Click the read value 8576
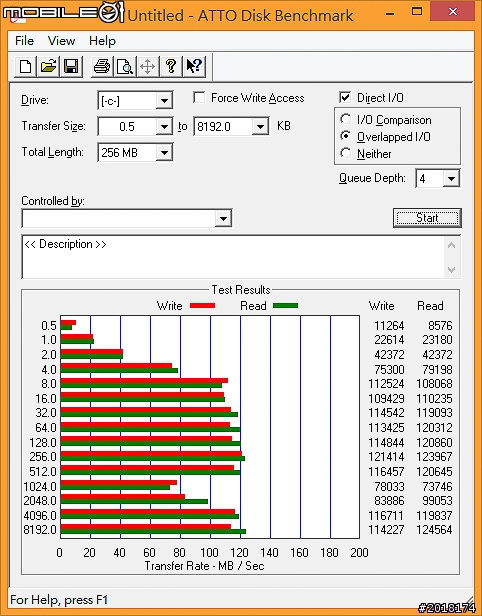This screenshot has width=482, height=616. 440,326
